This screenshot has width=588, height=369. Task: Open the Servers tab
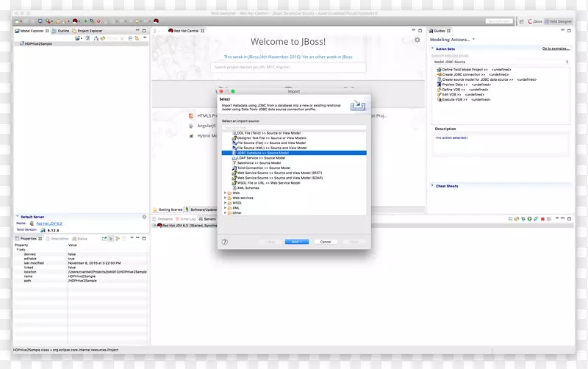[x=207, y=219]
